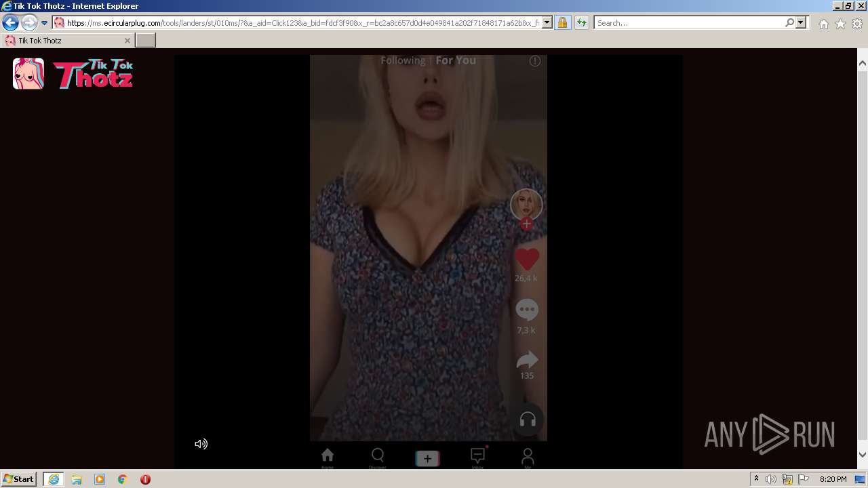The image size is (868, 488).
Task: Open the creator profile avatar
Action: click(526, 204)
